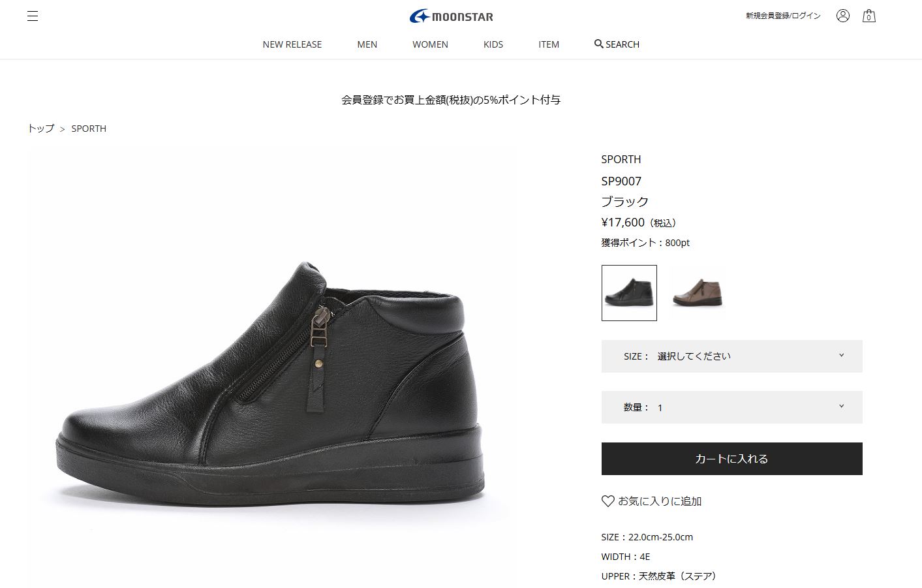The height and width of the screenshot is (588, 922).
Task: Open the NEW RELEASE menu
Action: click(292, 44)
